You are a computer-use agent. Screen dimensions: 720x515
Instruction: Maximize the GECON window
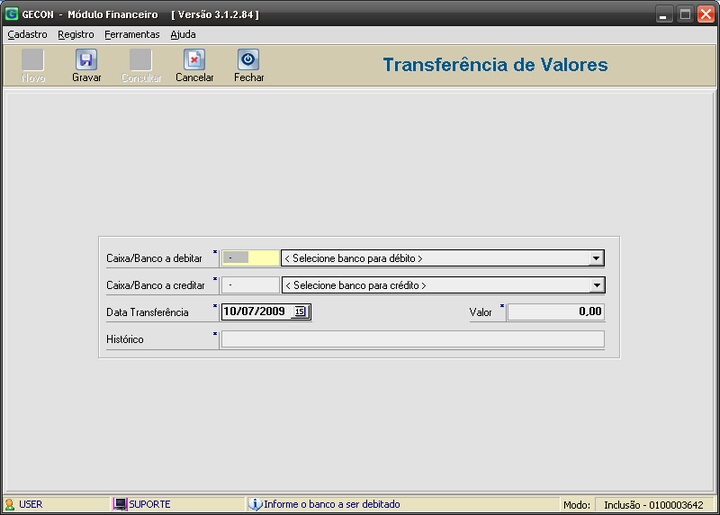pyautogui.click(x=685, y=14)
